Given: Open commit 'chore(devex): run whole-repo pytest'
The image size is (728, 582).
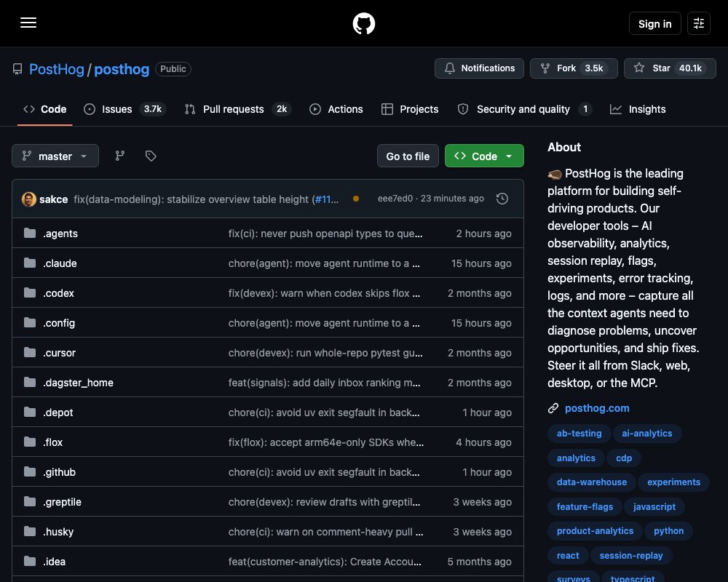Looking at the screenshot, I should (325, 353).
